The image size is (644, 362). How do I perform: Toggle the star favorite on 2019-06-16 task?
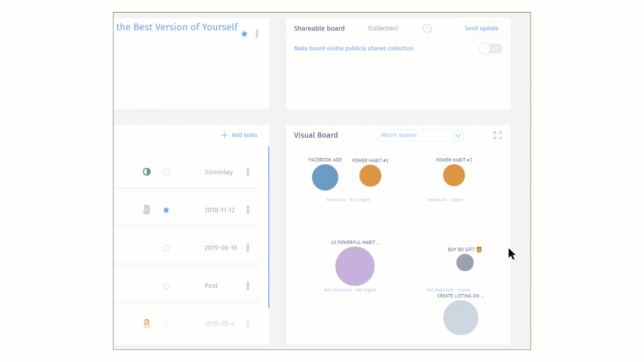click(x=166, y=247)
